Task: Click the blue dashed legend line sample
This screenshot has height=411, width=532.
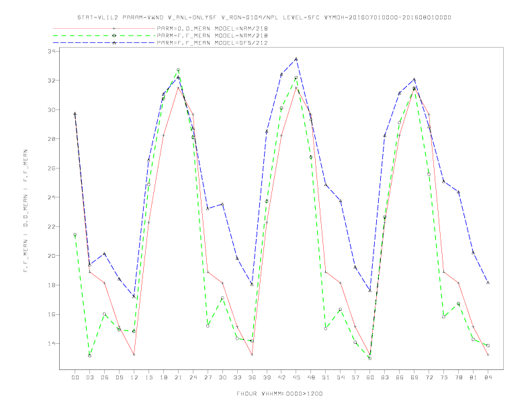Action: coord(104,43)
